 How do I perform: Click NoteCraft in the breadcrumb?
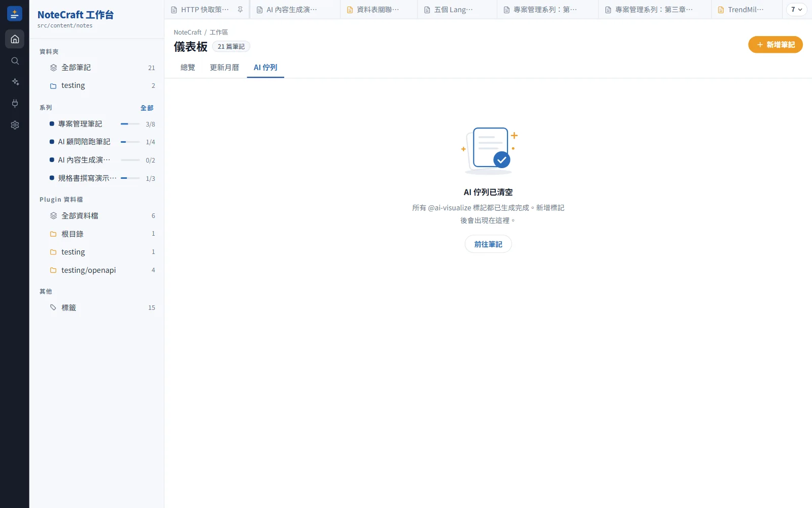tap(188, 32)
